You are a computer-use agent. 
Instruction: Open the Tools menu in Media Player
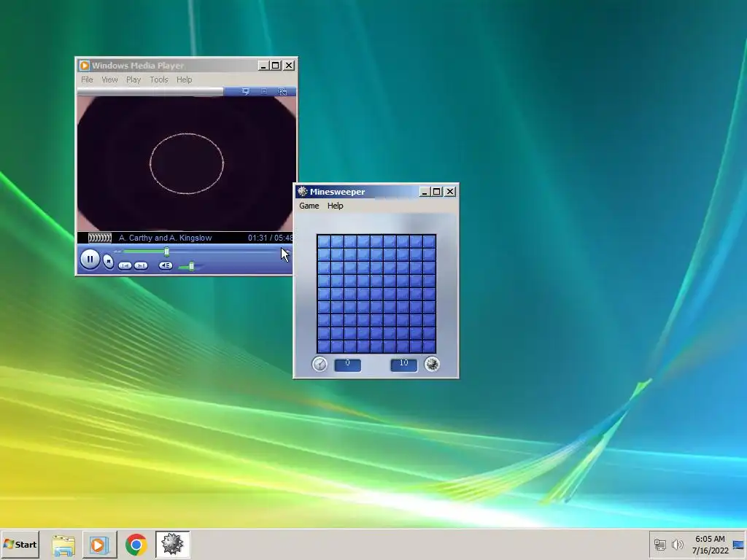tap(158, 79)
